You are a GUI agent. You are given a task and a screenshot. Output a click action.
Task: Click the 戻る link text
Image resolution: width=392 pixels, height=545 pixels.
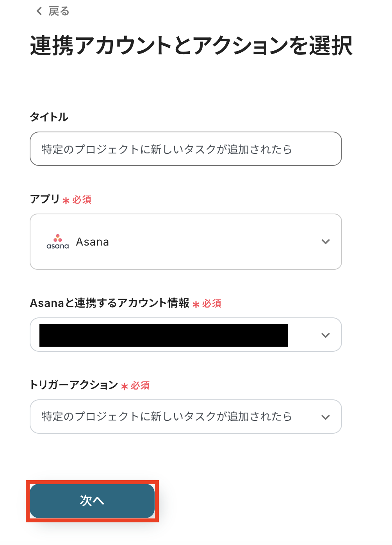pos(59,11)
